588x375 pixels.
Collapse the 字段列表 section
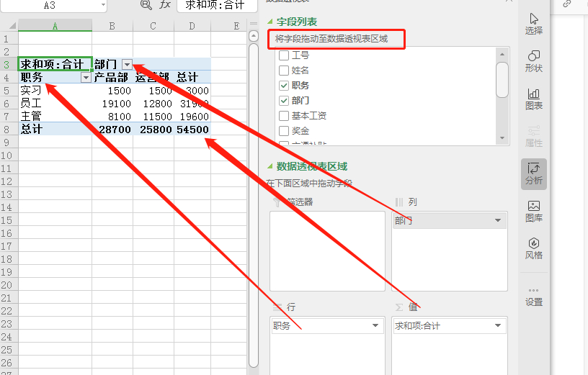click(269, 22)
